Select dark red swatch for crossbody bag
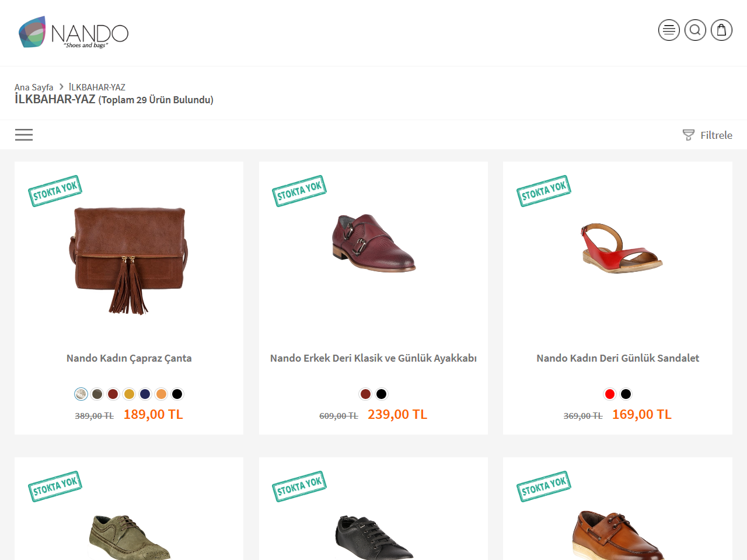Image resolution: width=747 pixels, height=560 pixels. (x=113, y=394)
